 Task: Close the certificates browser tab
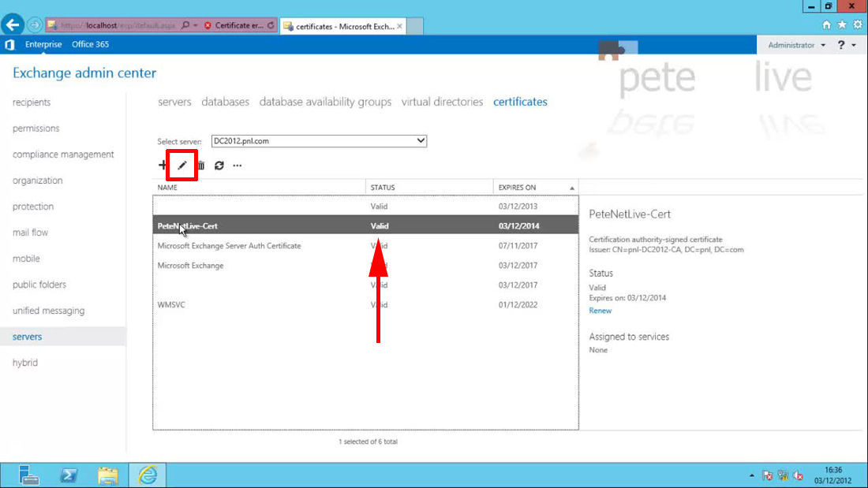[x=400, y=26]
